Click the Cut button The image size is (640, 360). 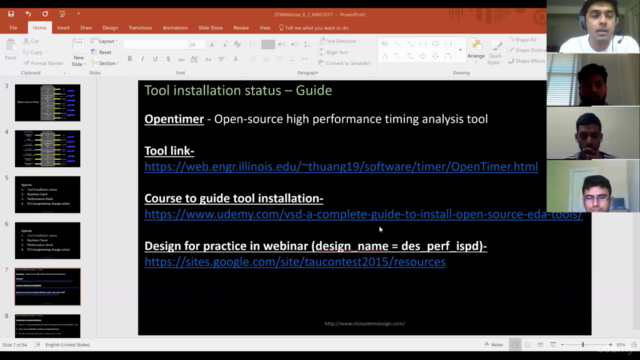coord(31,41)
